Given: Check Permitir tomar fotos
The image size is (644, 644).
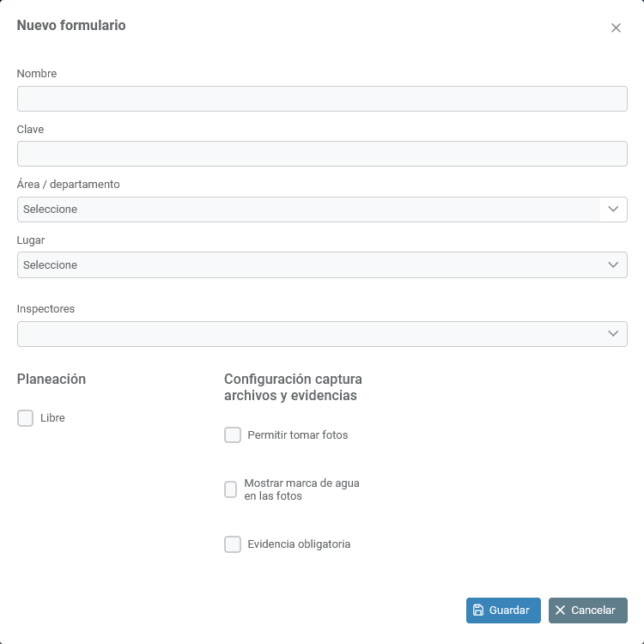Looking at the screenshot, I should tap(233, 435).
